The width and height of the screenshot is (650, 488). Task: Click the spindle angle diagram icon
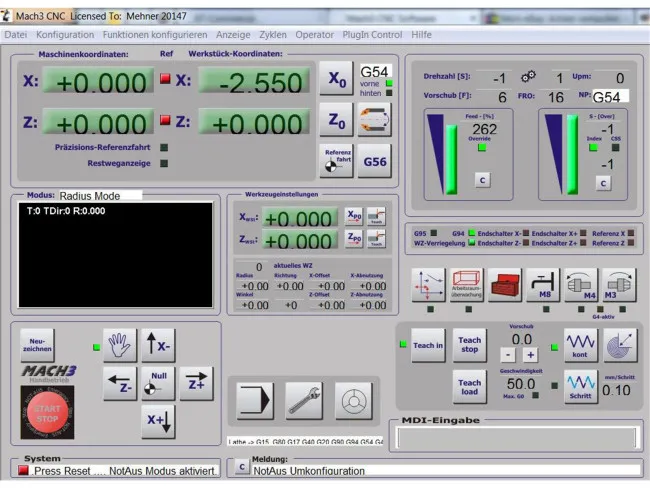point(620,345)
